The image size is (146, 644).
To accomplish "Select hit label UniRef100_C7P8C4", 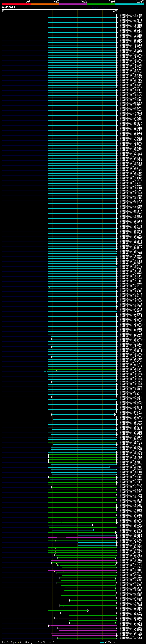I will point(131,638).
